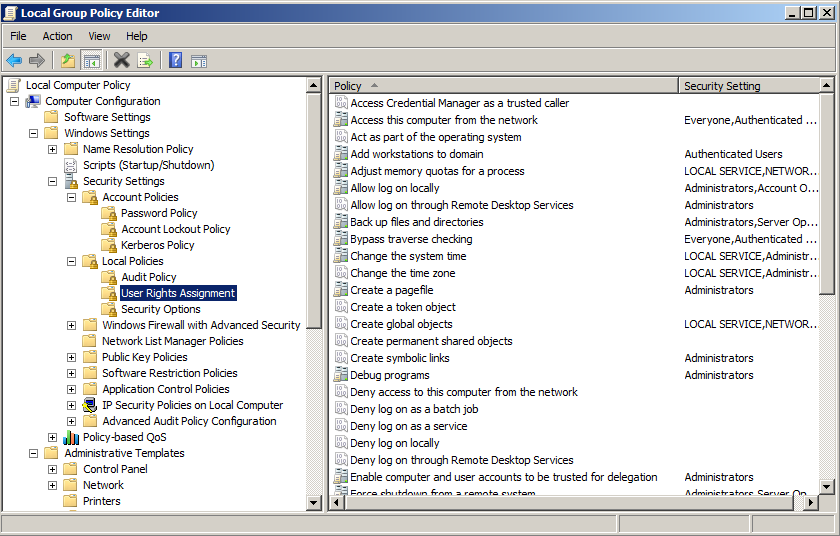Click the Kerberos Policy locked folder icon
This screenshot has width=840, height=536.
109,245
